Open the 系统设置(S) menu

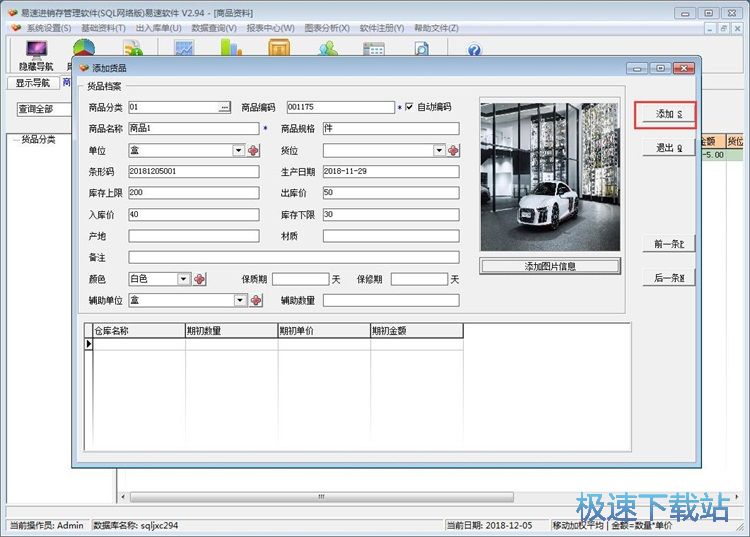click(49, 28)
